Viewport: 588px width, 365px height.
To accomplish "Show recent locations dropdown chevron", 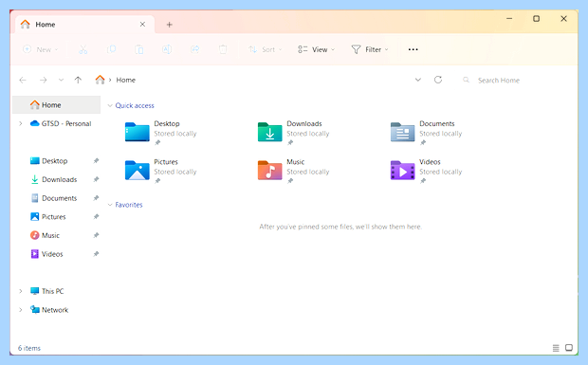I will 61,80.
